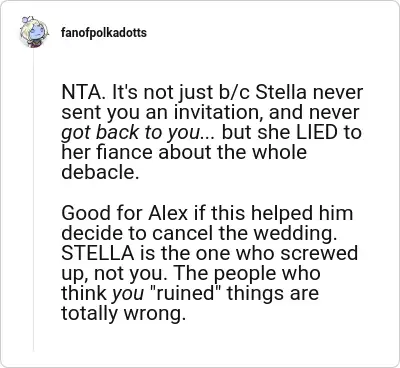The image size is (400, 368).
Task: Click 'totally wrong.' at the comment's end
Action: click(x=123, y=314)
